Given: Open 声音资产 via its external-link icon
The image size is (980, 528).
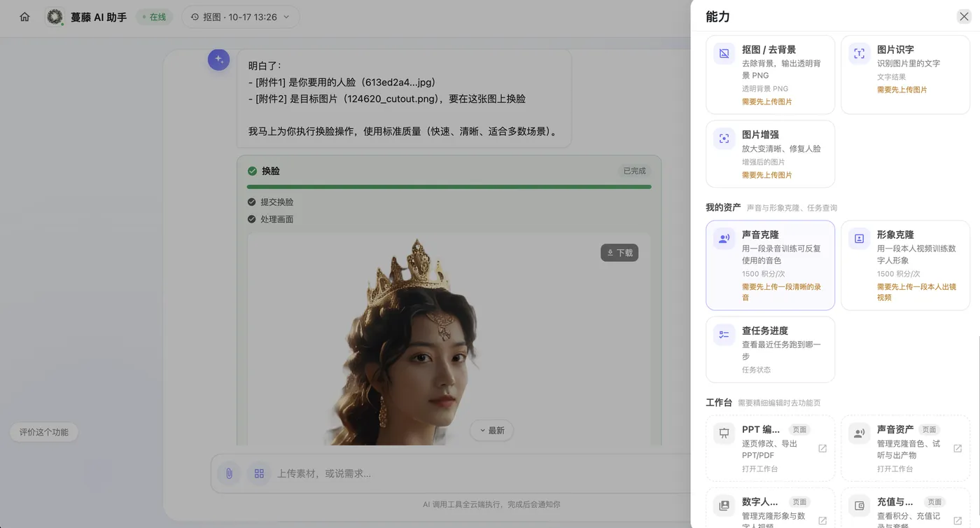Looking at the screenshot, I should pyautogui.click(x=958, y=448).
